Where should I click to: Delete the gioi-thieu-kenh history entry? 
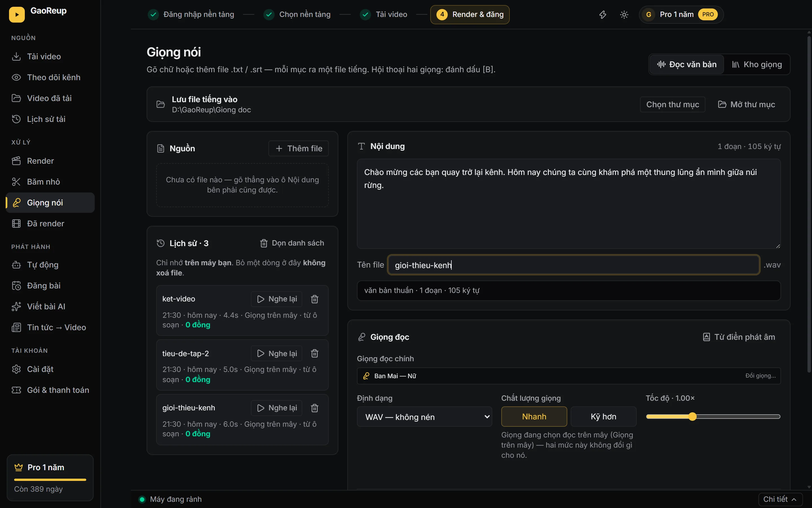(x=314, y=408)
